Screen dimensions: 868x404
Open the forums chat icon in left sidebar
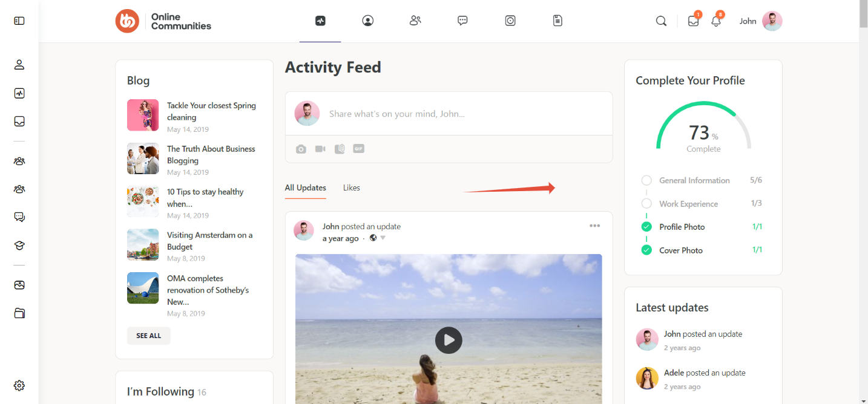[x=19, y=217]
